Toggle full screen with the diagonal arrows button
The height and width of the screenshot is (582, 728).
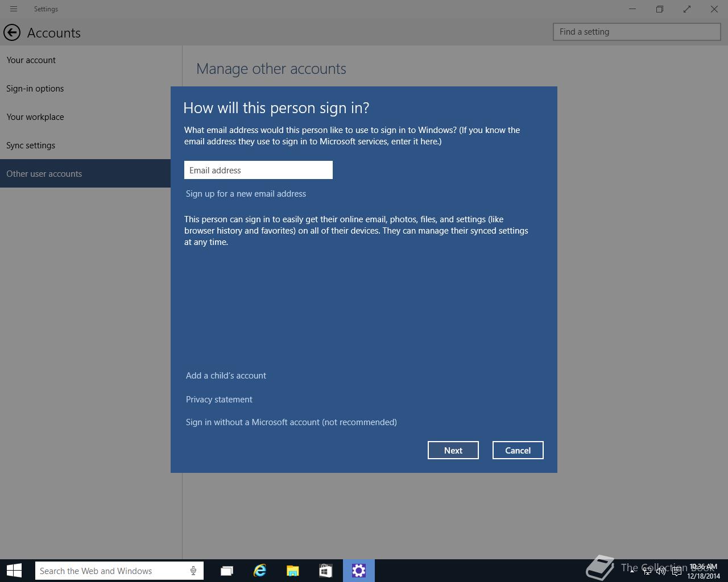point(687,9)
